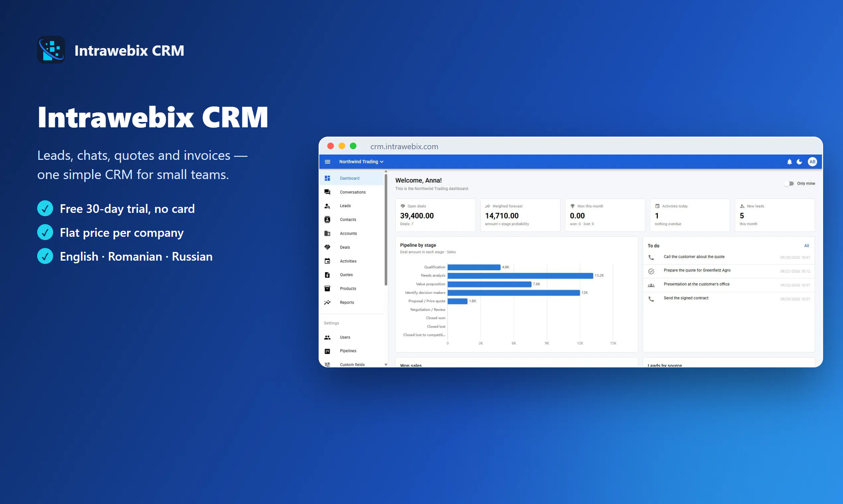Click the Custom fields sliders icon
The image size is (843, 504).
[327, 364]
